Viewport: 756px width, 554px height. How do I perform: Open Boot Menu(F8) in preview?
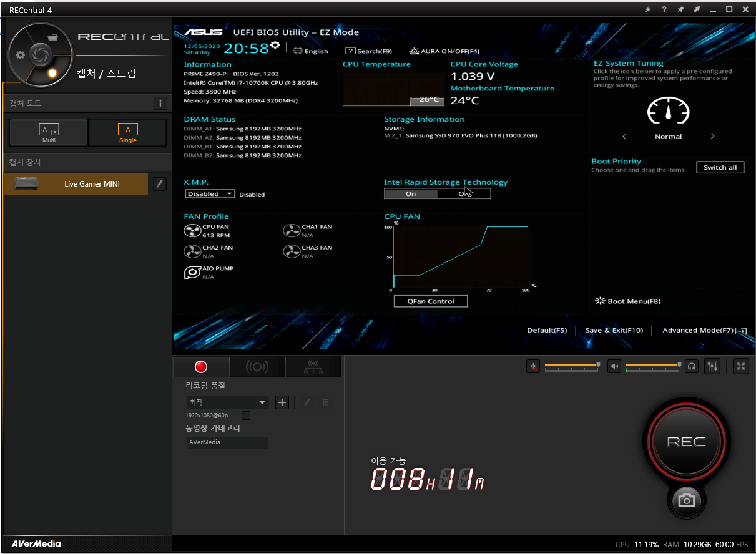coord(627,301)
